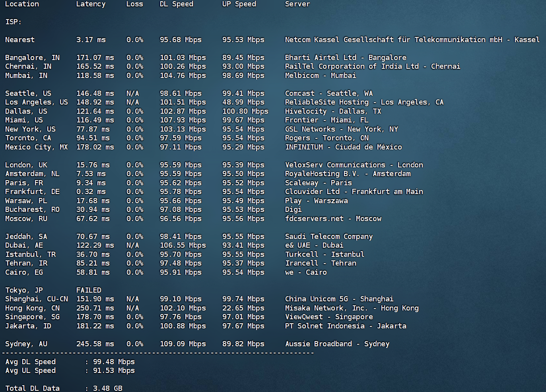Click "fdcservers.net - Moscow" server
546x392 pixels.
(x=333, y=219)
